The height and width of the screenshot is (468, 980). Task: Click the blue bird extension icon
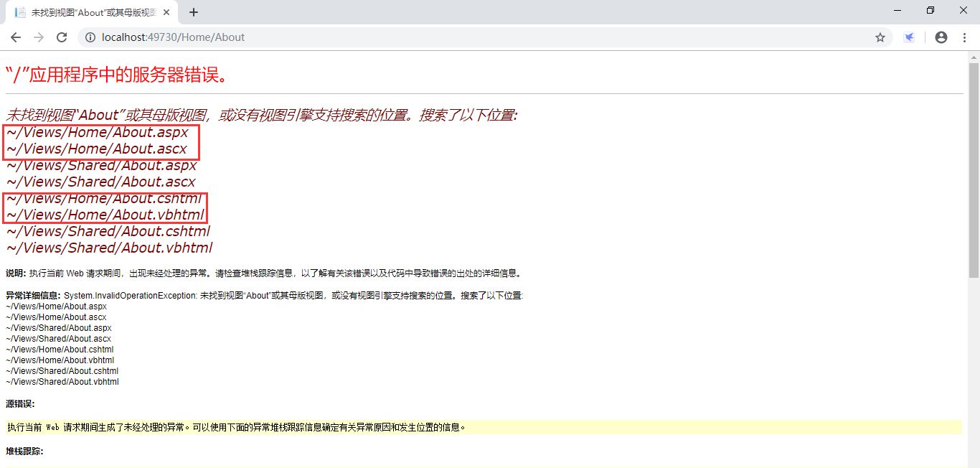909,37
